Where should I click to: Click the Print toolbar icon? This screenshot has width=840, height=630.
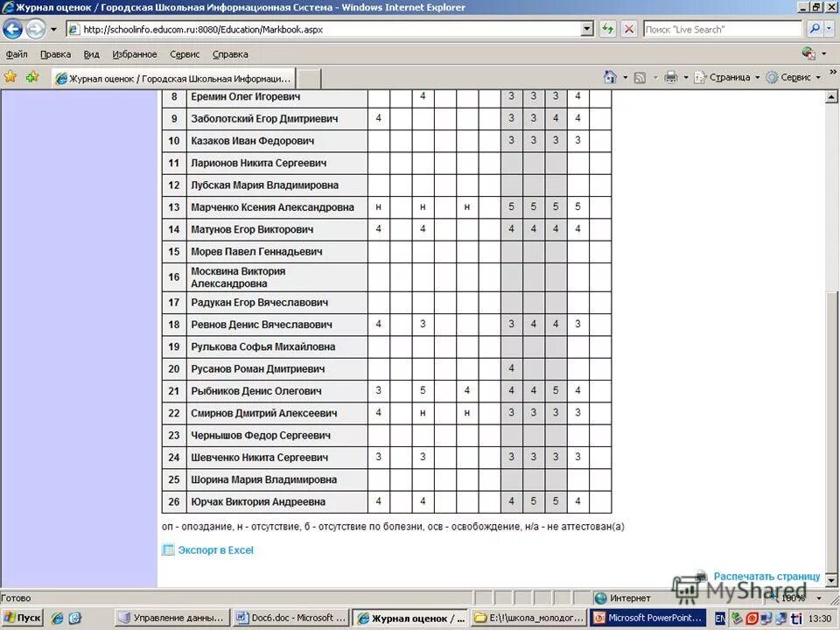pyautogui.click(x=671, y=78)
